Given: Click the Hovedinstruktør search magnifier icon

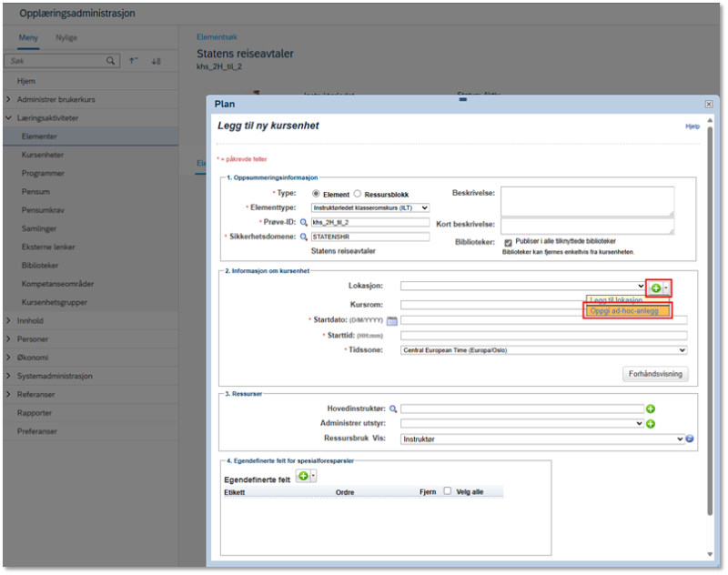Looking at the screenshot, I should click(393, 409).
